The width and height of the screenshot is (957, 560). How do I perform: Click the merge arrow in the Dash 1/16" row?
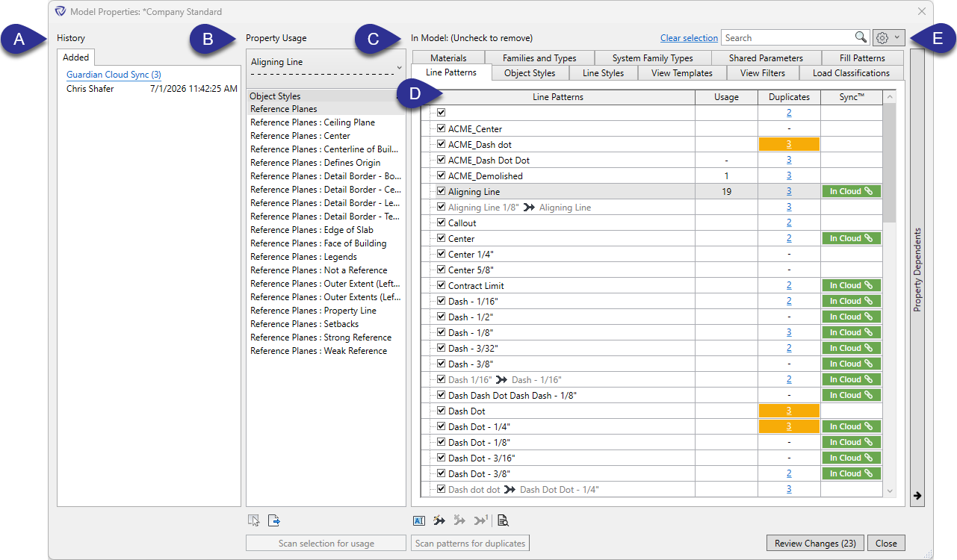pyautogui.click(x=501, y=380)
